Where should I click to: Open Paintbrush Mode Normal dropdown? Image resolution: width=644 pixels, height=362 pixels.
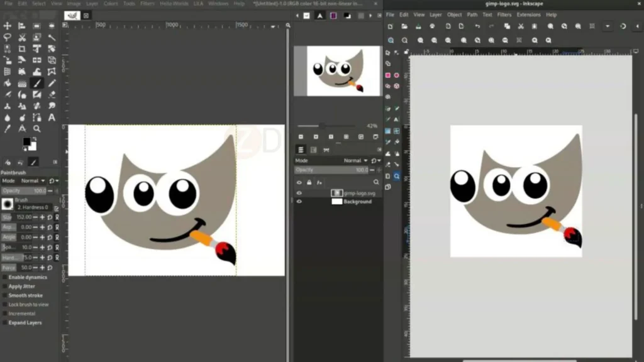click(33, 180)
